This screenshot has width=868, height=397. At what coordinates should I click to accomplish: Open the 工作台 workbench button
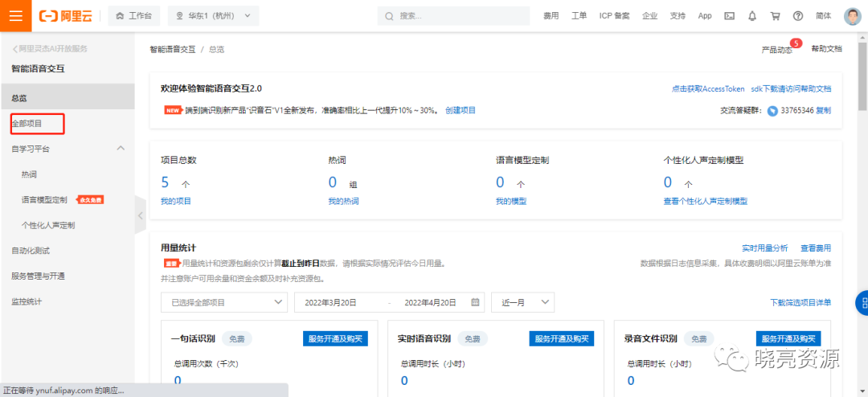click(x=133, y=15)
